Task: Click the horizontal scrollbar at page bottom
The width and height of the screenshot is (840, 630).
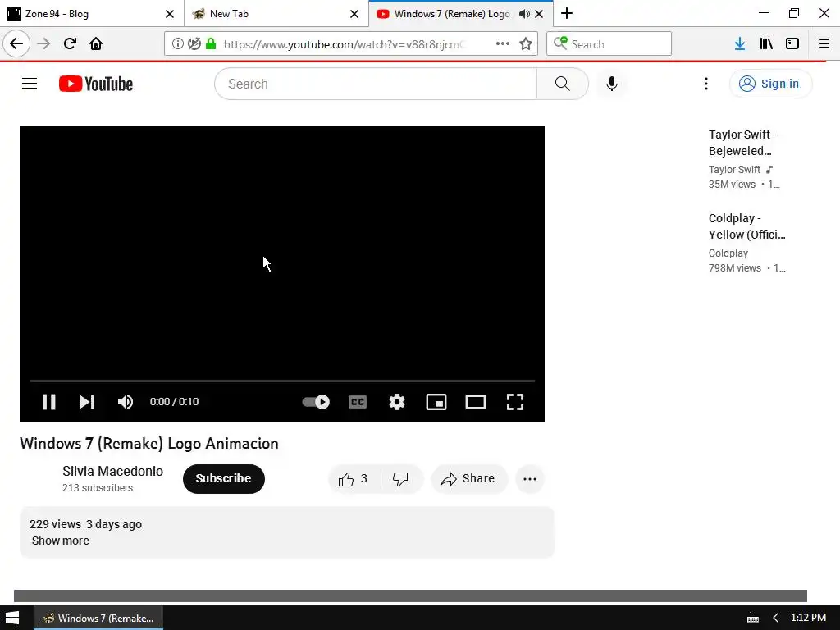Action: (x=410, y=596)
